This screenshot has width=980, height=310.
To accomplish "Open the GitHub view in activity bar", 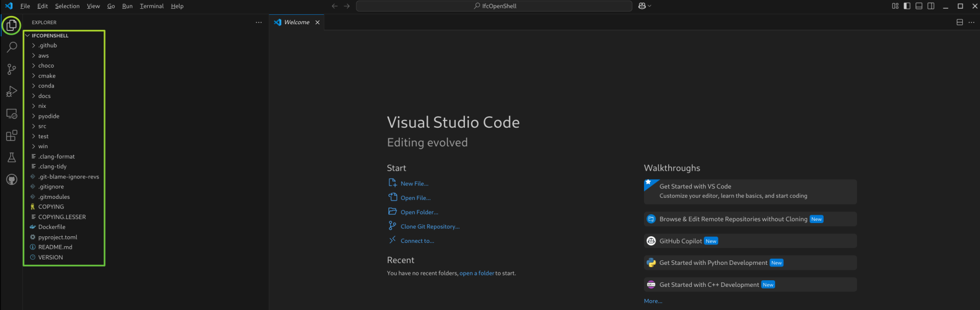I will pos(12,180).
